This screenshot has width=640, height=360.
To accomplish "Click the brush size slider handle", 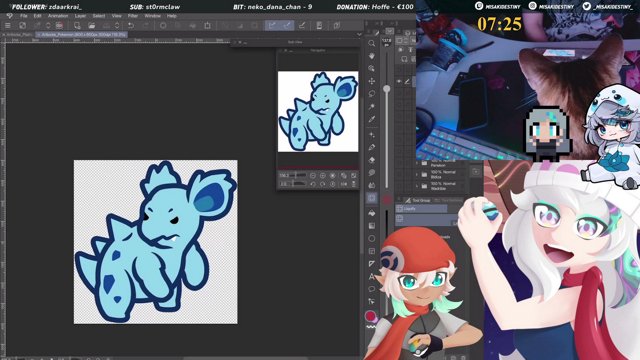I will (x=386, y=89).
